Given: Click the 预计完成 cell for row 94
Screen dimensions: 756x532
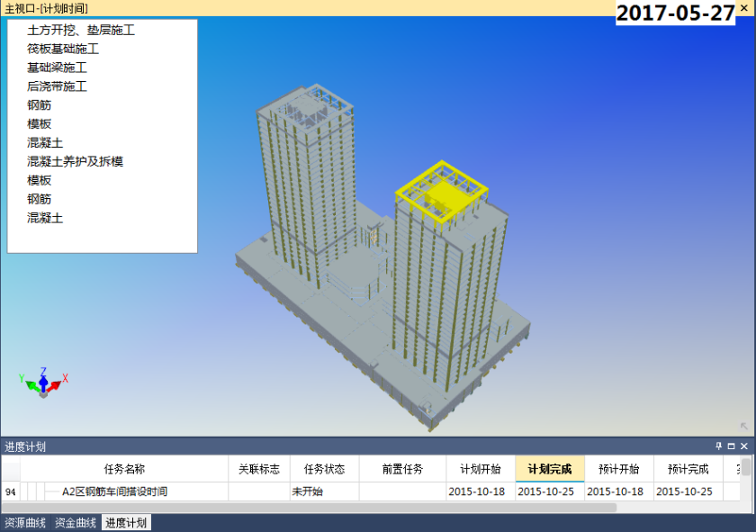Looking at the screenshot, I should coord(688,491).
